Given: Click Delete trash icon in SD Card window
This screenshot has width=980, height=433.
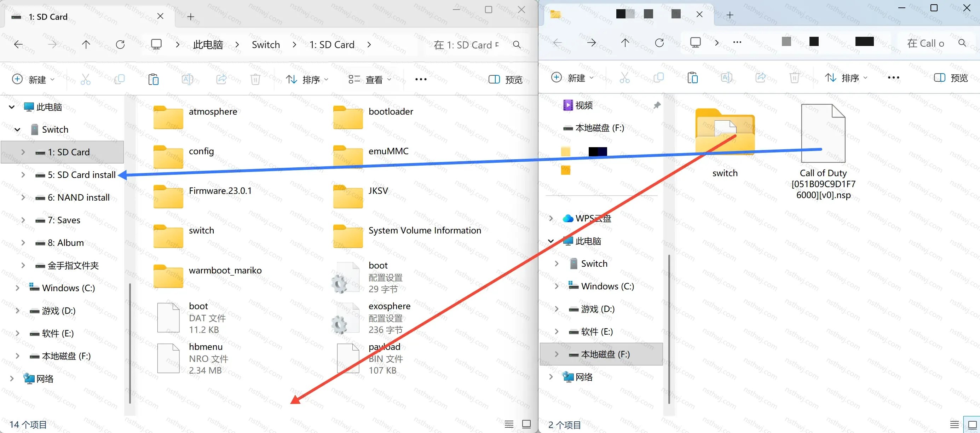Looking at the screenshot, I should (x=255, y=79).
